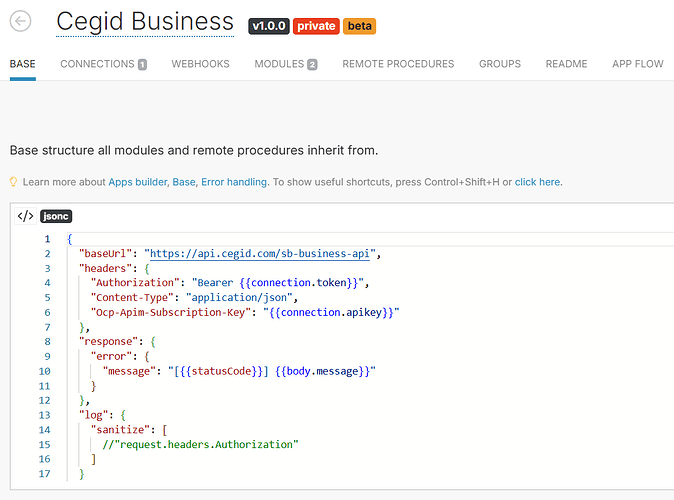Open the Readme tab
The image size is (674, 500).
click(566, 64)
